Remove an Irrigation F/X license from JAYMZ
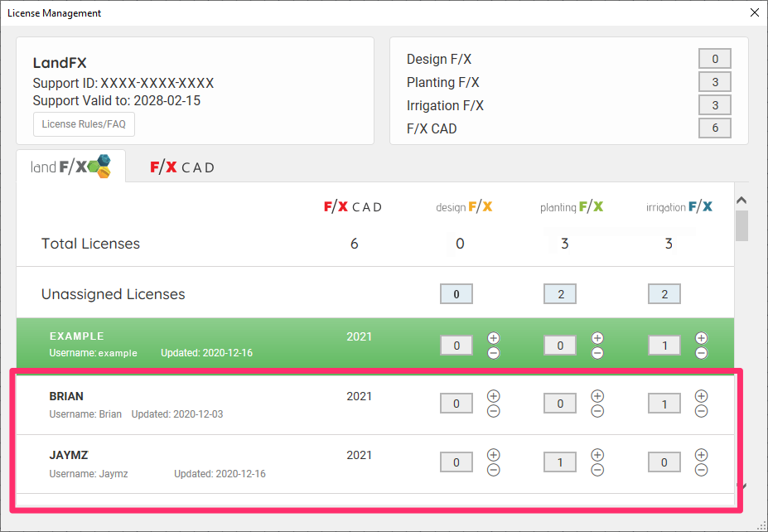768x532 pixels. point(702,471)
